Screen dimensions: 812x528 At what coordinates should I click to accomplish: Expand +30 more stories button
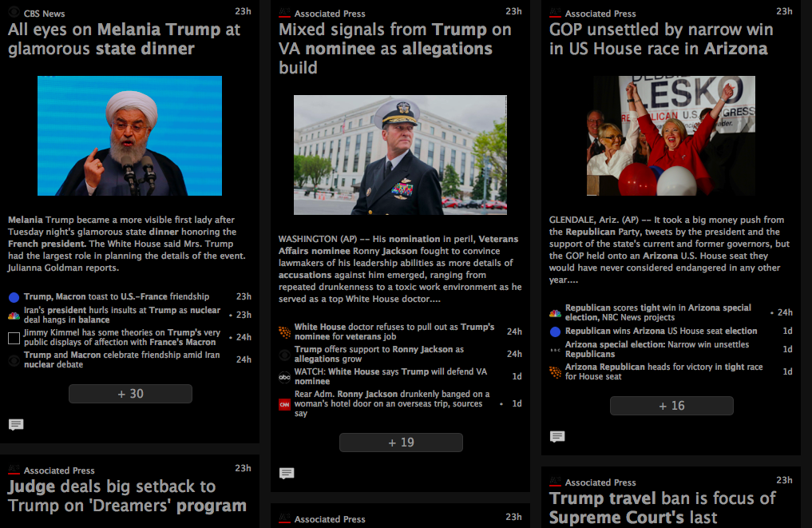(x=130, y=394)
